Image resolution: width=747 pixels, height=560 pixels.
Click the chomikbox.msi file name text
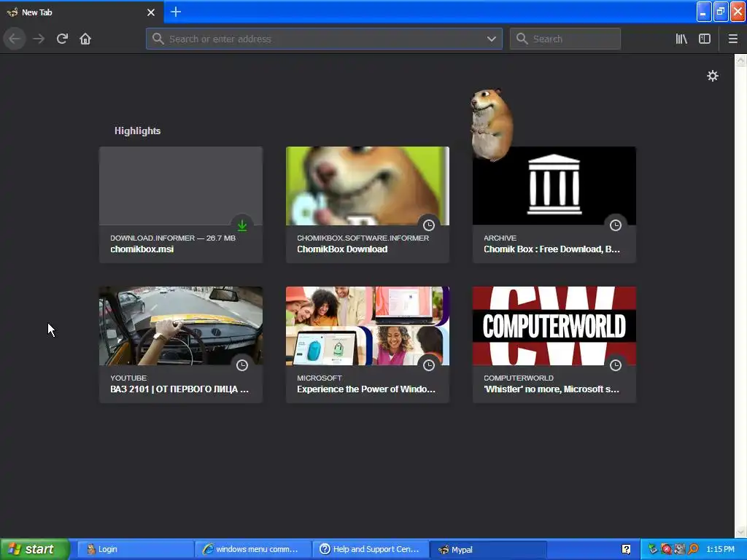pos(142,249)
